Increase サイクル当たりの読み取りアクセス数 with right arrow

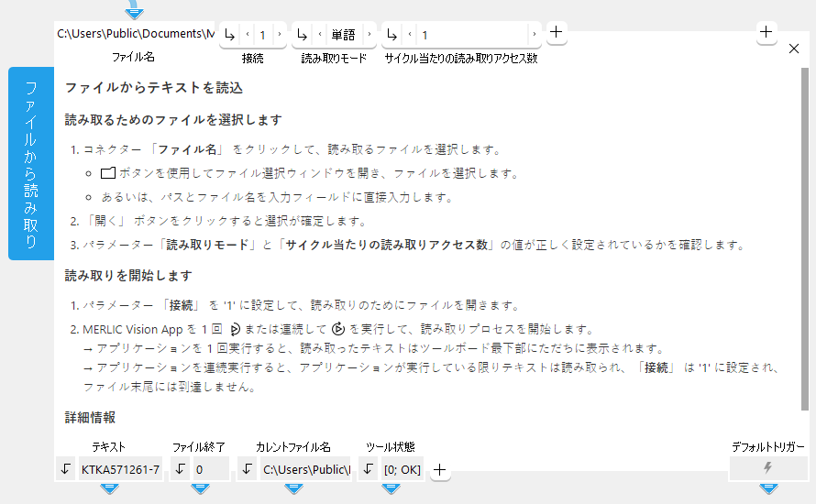point(534,35)
